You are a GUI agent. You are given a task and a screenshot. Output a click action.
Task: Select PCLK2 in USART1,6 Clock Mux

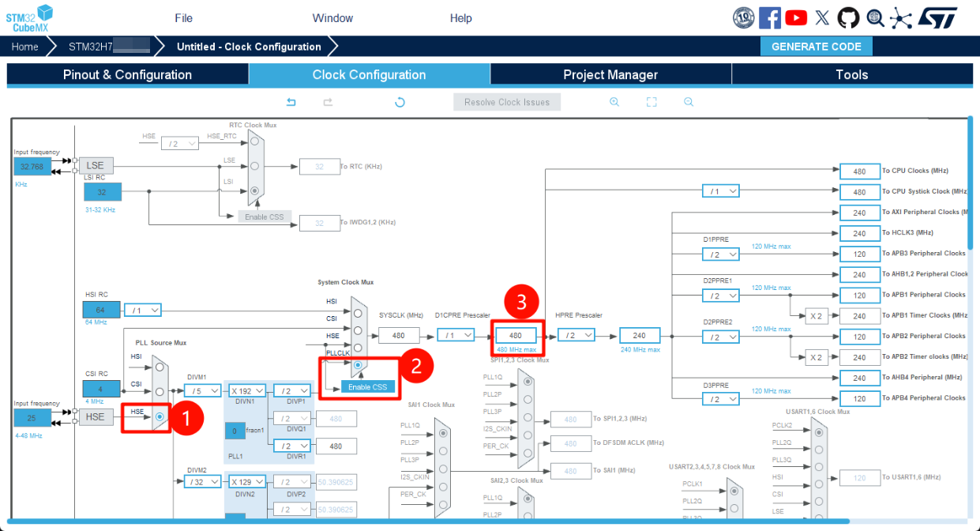click(818, 433)
